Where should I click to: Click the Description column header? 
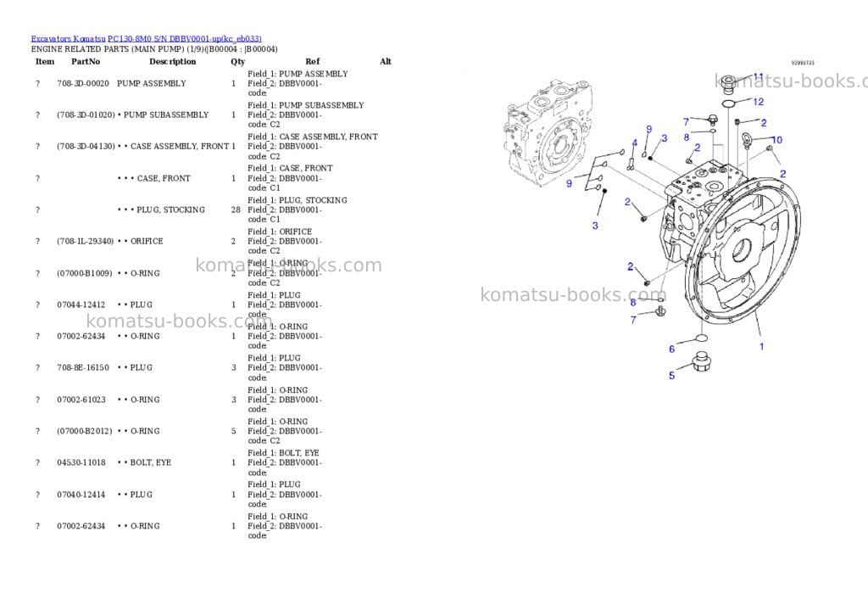[173, 61]
